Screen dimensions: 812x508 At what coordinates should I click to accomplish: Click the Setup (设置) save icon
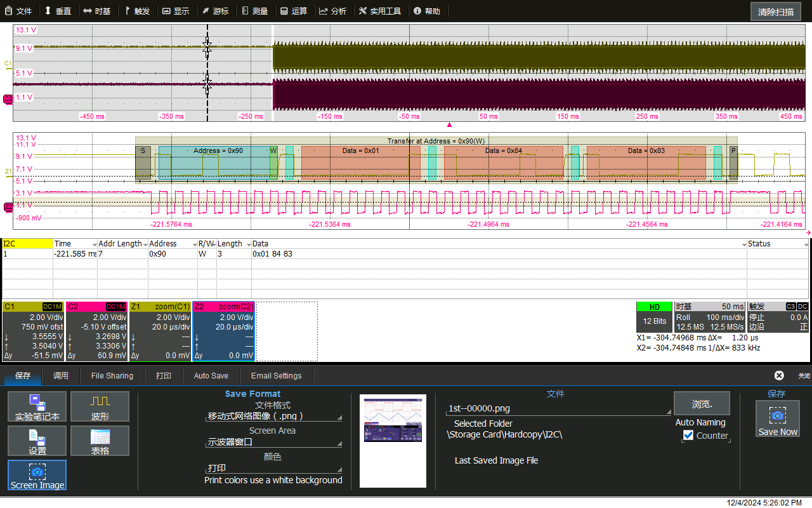coord(37,441)
